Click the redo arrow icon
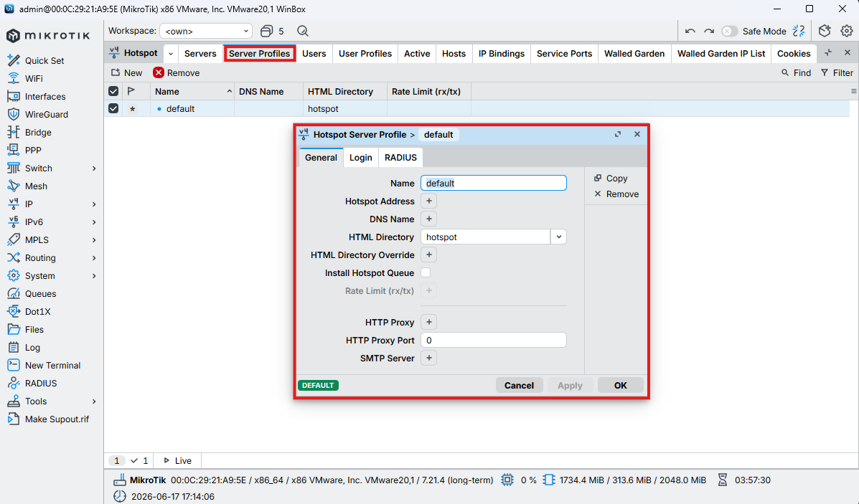The image size is (859, 504). (709, 32)
